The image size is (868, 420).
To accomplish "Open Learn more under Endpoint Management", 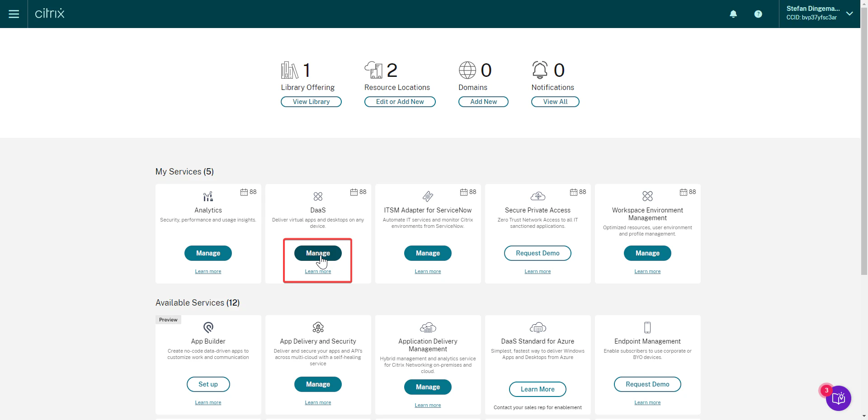I will click(647, 402).
